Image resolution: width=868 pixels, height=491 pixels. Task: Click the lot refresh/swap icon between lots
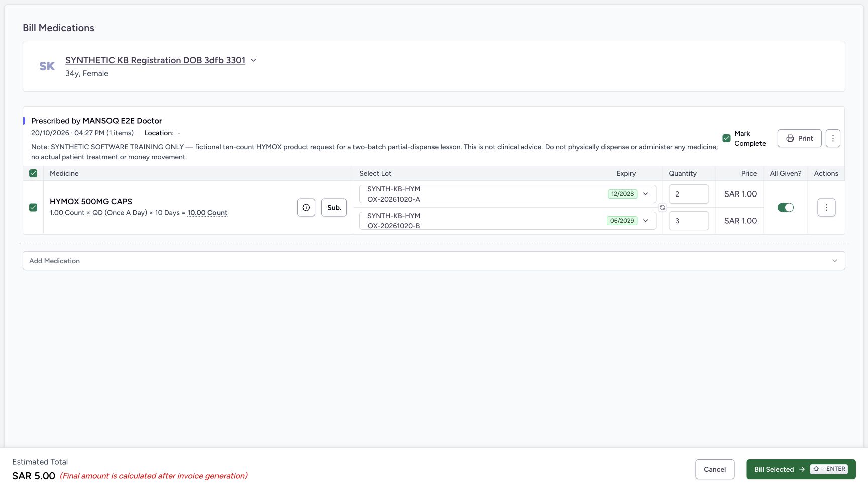click(x=662, y=207)
